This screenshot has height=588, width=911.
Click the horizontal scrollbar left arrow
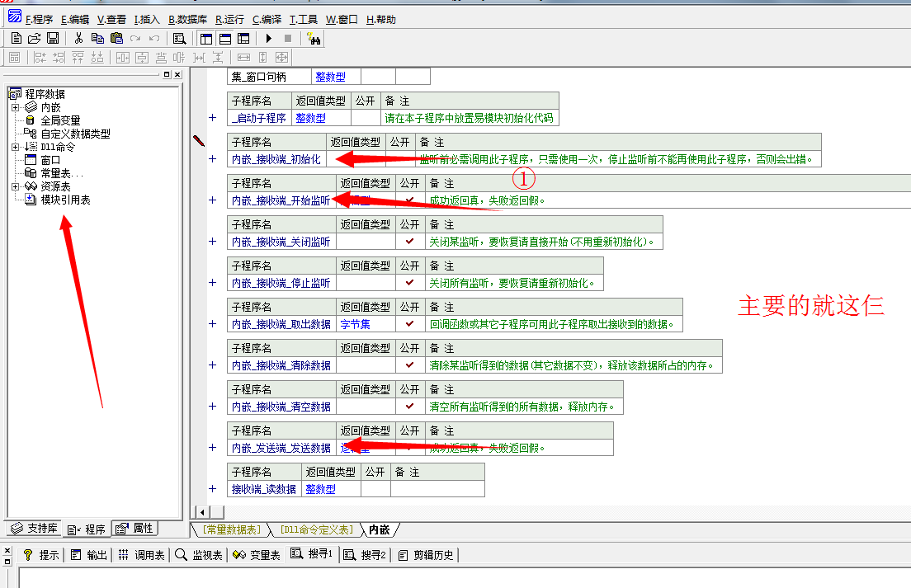click(x=199, y=512)
